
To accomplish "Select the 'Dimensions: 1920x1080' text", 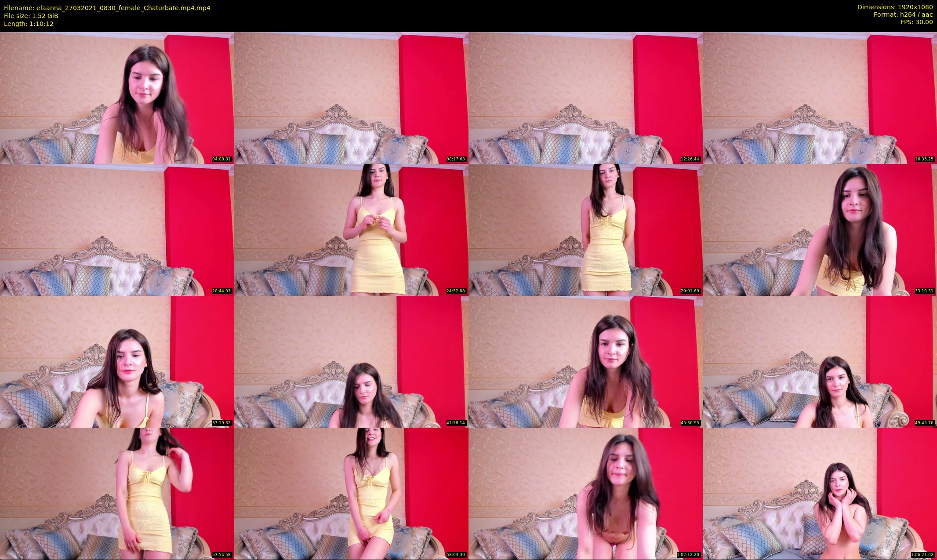I will point(895,7).
